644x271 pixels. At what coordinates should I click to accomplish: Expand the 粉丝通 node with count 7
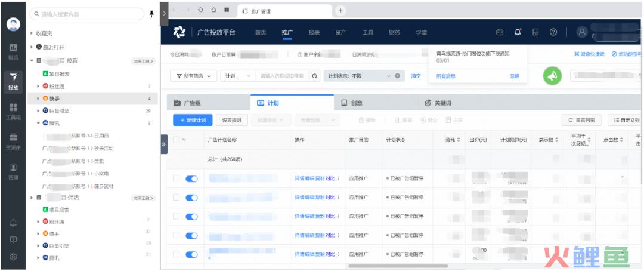tap(38, 87)
